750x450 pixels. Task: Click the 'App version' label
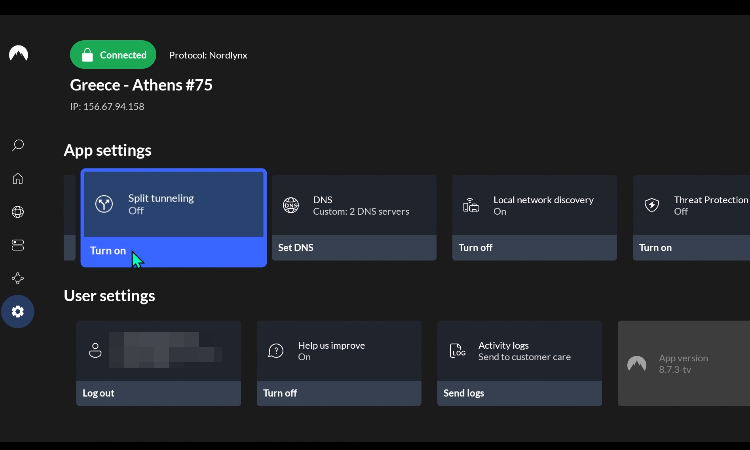684,358
